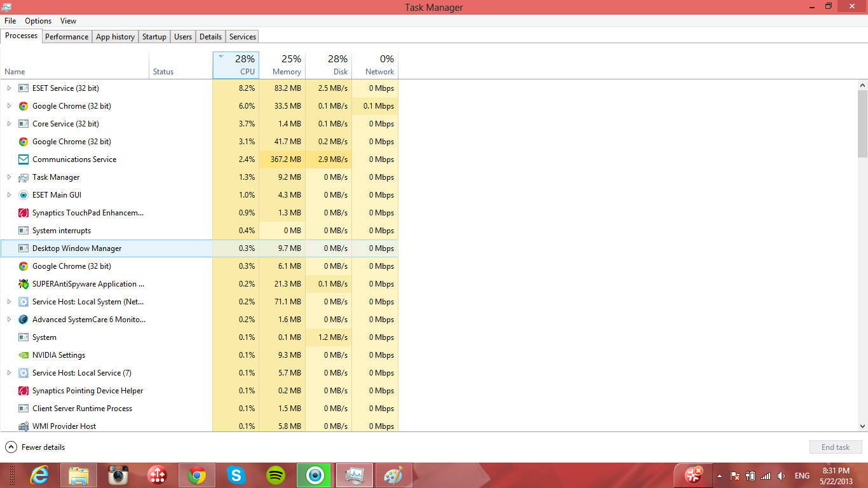Viewport: 868px width, 488px height.
Task: Select the System process row name
Action: point(44,337)
